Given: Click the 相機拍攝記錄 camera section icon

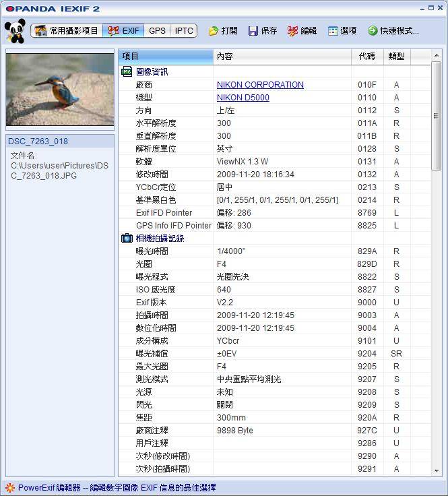Looking at the screenshot, I should click(x=127, y=238).
